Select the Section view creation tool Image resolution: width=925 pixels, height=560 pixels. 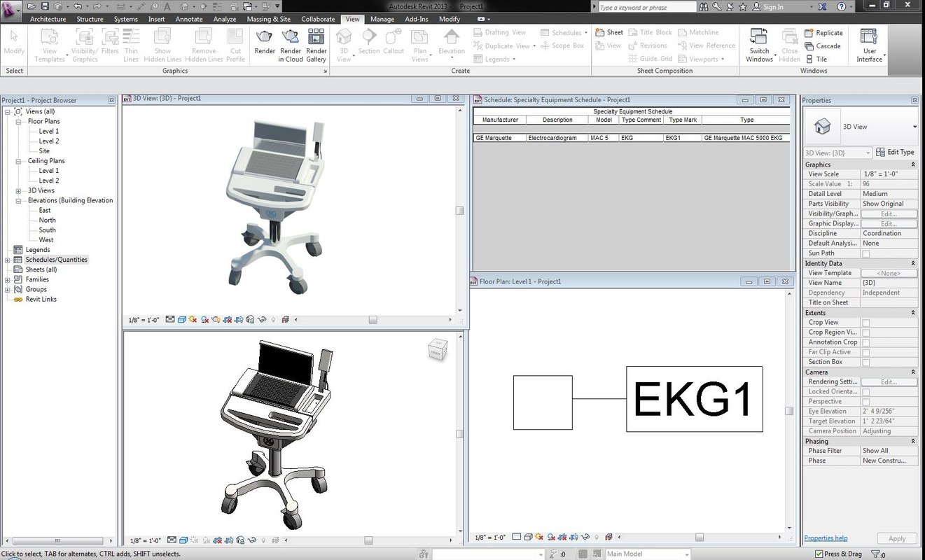[x=368, y=42]
